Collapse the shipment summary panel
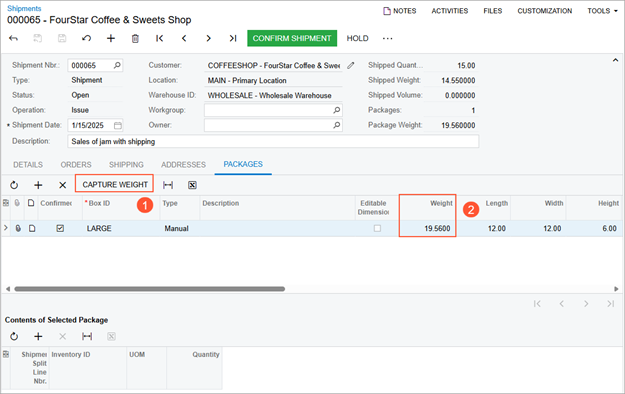The height and width of the screenshot is (394, 625). pyautogui.click(x=615, y=60)
